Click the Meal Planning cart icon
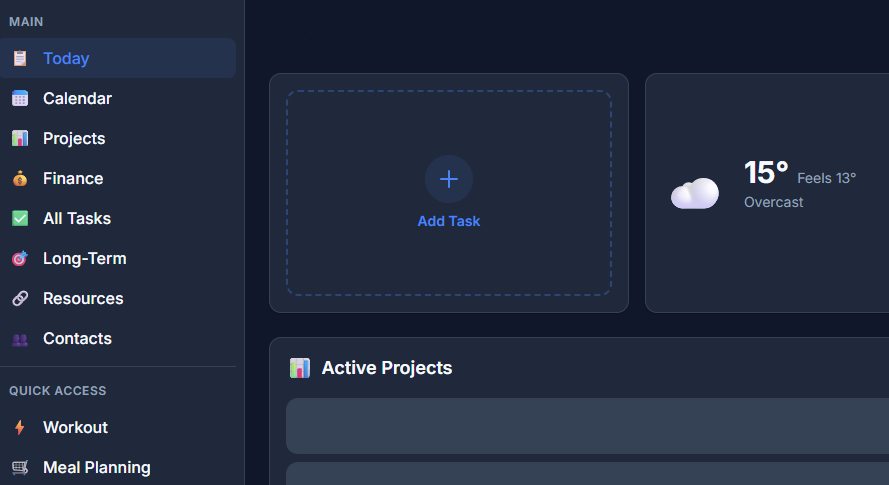The height and width of the screenshot is (485, 889). (20, 467)
